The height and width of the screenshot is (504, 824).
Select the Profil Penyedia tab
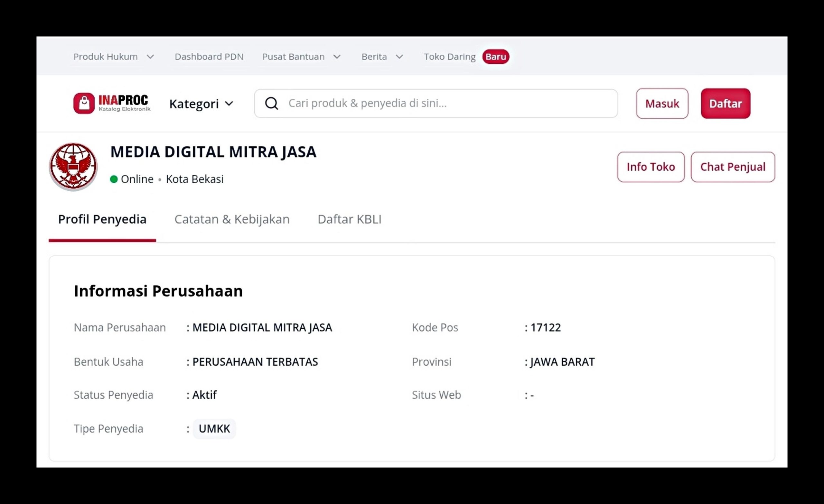[x=102, y=219]
